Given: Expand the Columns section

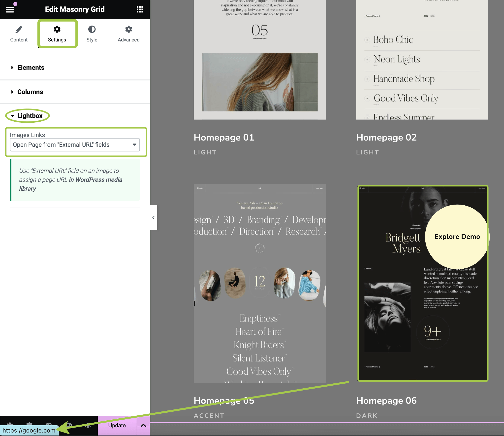Looking at the screenshot, I should (30, 92).
